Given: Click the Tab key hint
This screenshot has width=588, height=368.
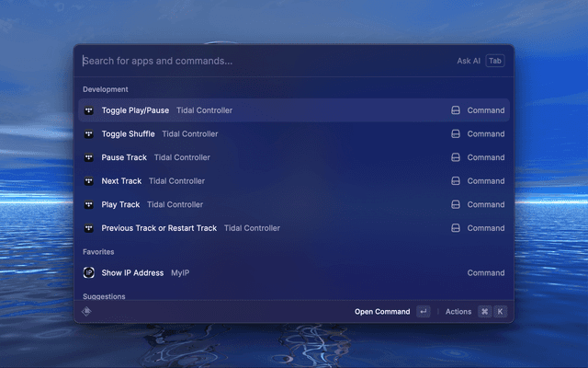Looking at the screenshot, I should tap(495, 61).
